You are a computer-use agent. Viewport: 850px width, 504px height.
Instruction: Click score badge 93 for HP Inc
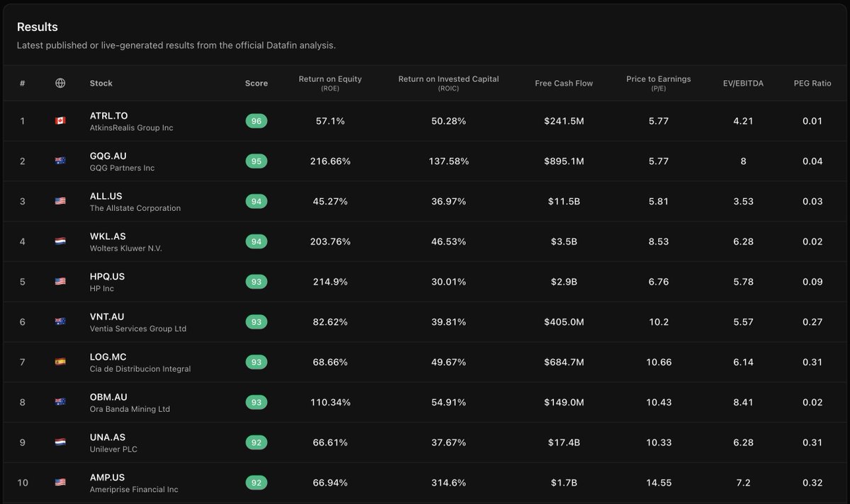[256, 282]
